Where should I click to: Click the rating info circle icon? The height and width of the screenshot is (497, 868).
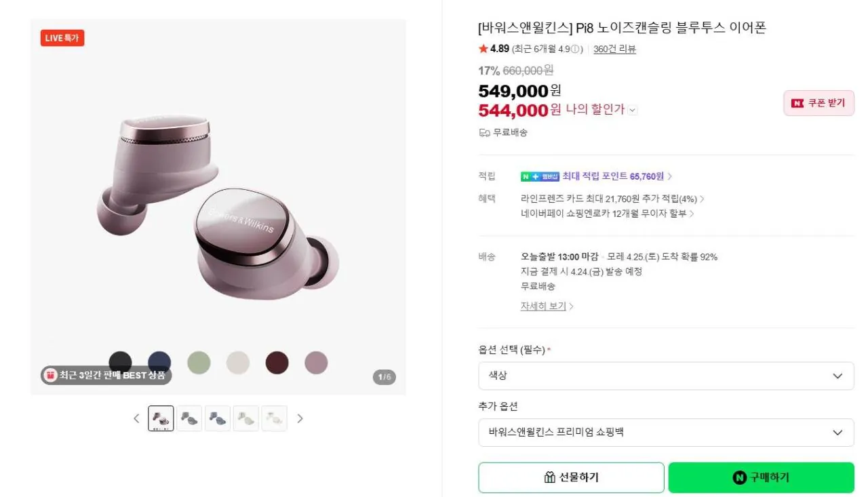pos(576,49)
